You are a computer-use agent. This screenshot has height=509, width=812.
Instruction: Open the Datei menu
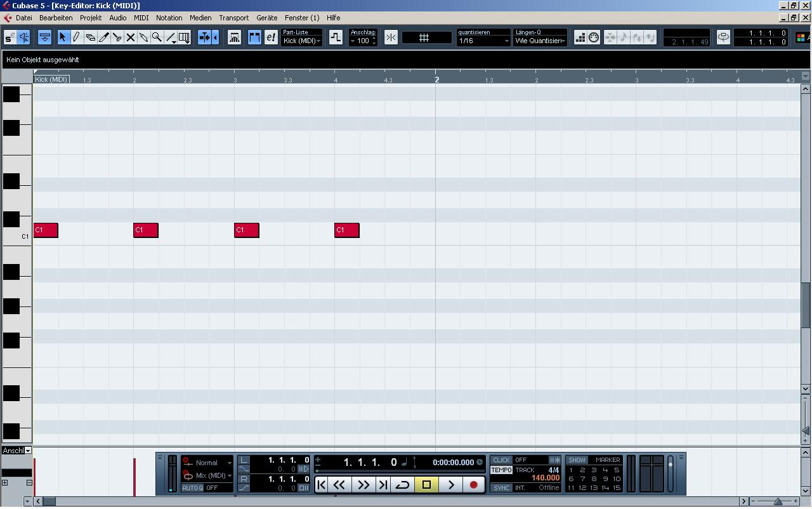pyautogui.click(x=23, y=18)
